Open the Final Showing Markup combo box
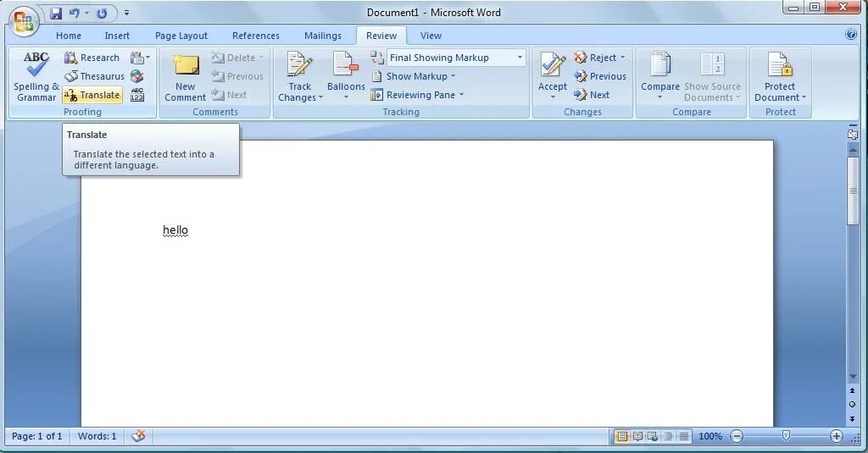Image resolution: width=868 pixels, height=453 pixels. (456, 58)
